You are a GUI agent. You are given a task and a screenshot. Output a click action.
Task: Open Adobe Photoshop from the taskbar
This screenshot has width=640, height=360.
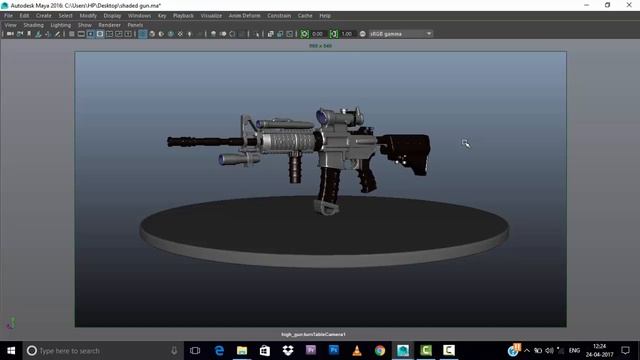pyautogui.click(x=333, y=350)
